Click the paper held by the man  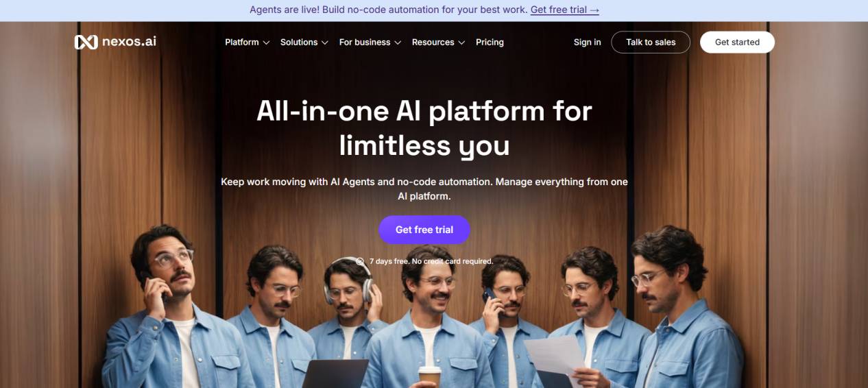[x=555, y=361]
